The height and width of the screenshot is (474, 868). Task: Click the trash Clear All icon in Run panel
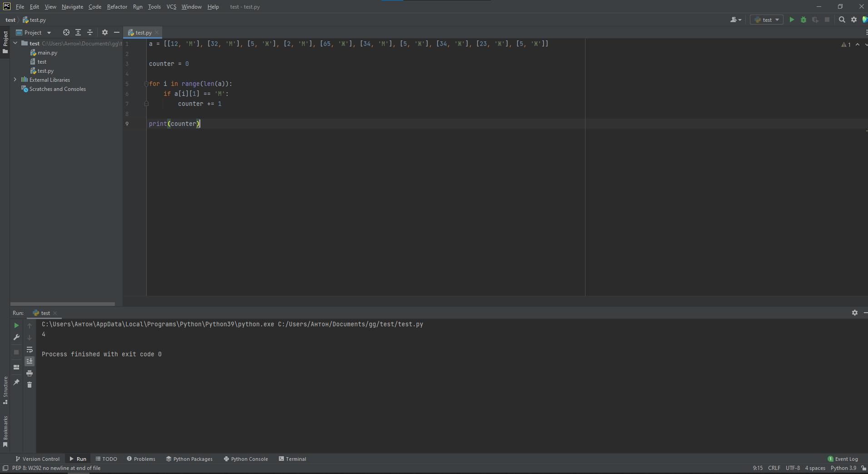click(30, 385)
